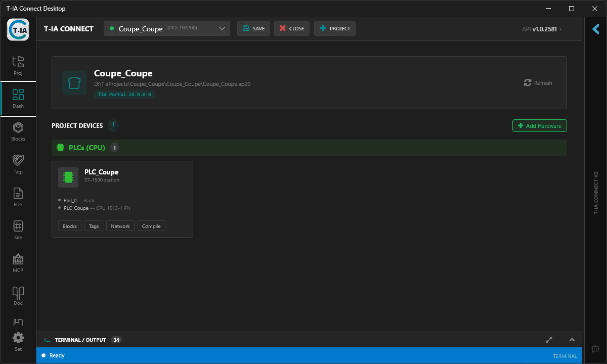Open the API v1.0.2581 version dropdown
Image resolution: width=607 pixels, height=364 pixels.
[541, 29]
